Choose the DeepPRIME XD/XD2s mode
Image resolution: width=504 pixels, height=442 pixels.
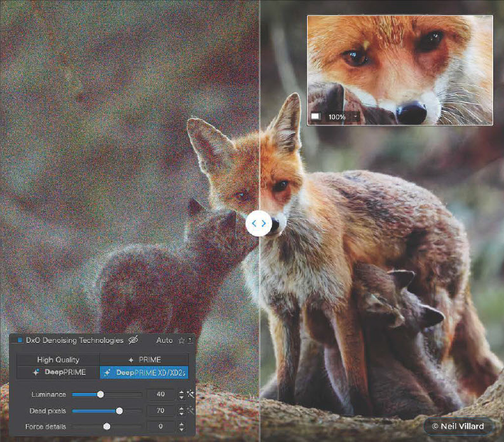point(144,373)
